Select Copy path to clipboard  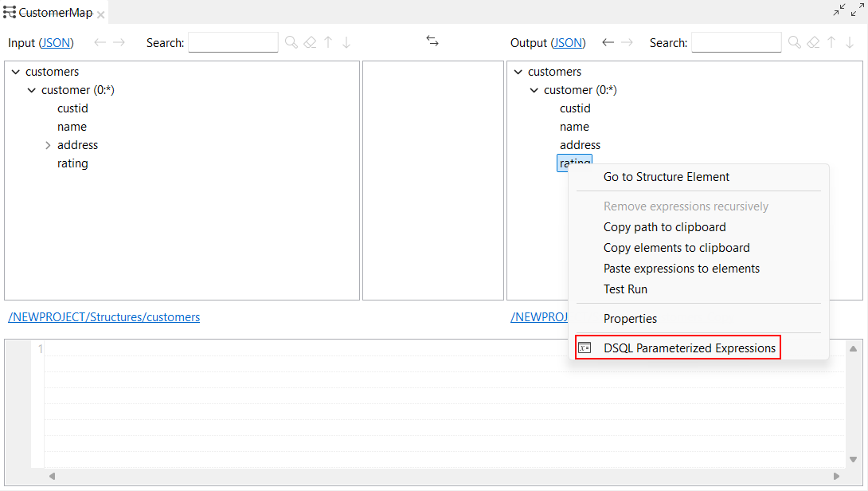pyautogui.click(x=664, y=226)
